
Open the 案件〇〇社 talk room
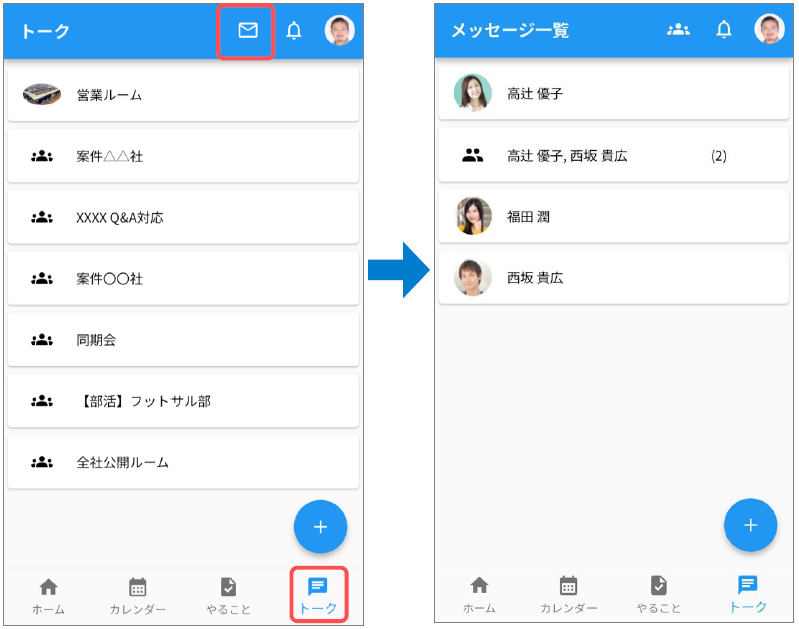point(183,278)
